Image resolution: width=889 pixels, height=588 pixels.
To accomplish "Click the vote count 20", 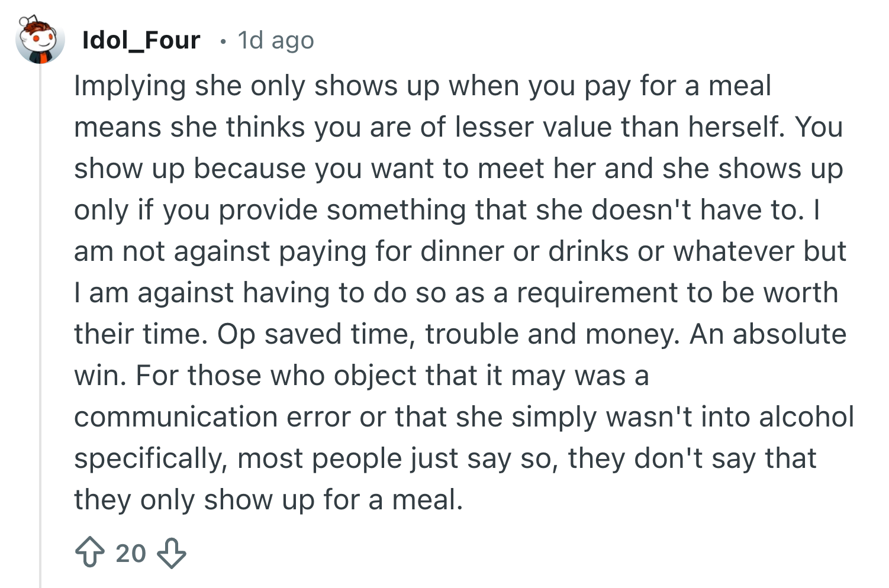I will click(131, 553).
